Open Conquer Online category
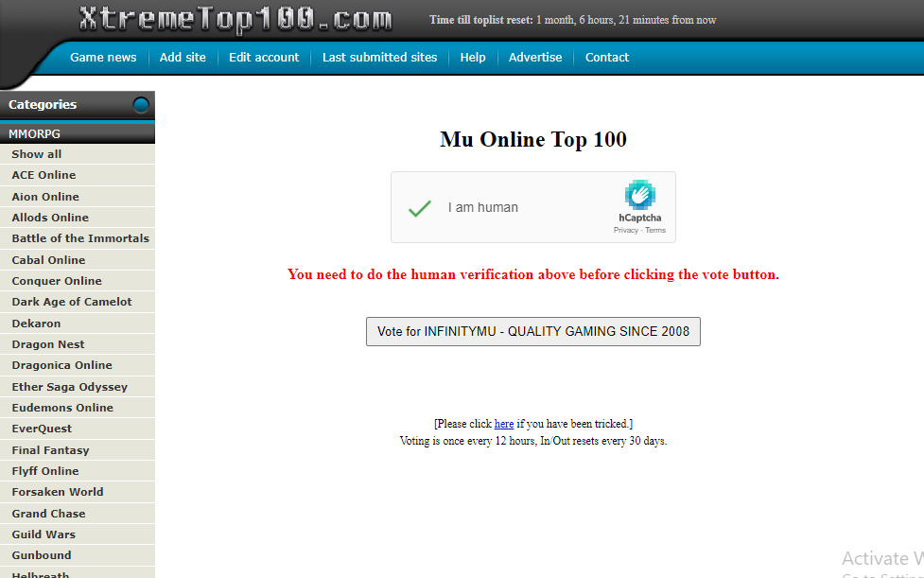Viewport: 924px width, 578px height. pos(78,281)
